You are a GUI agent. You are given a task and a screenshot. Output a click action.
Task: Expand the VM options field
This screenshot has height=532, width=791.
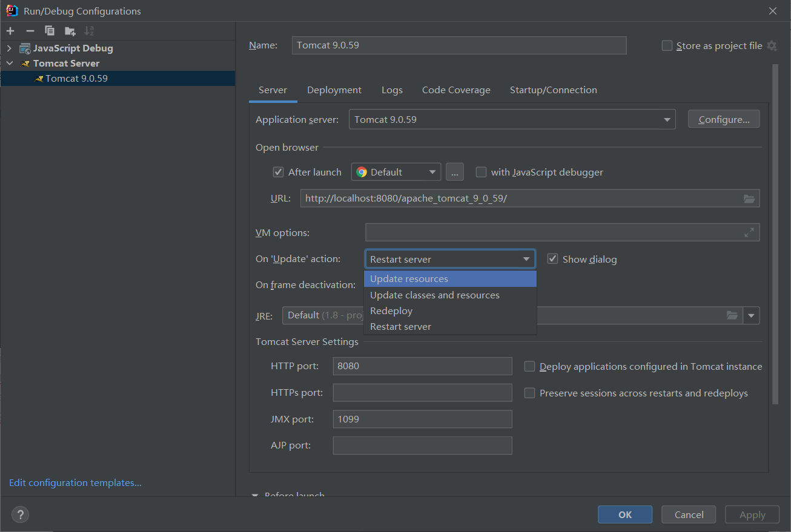(749, 232)
